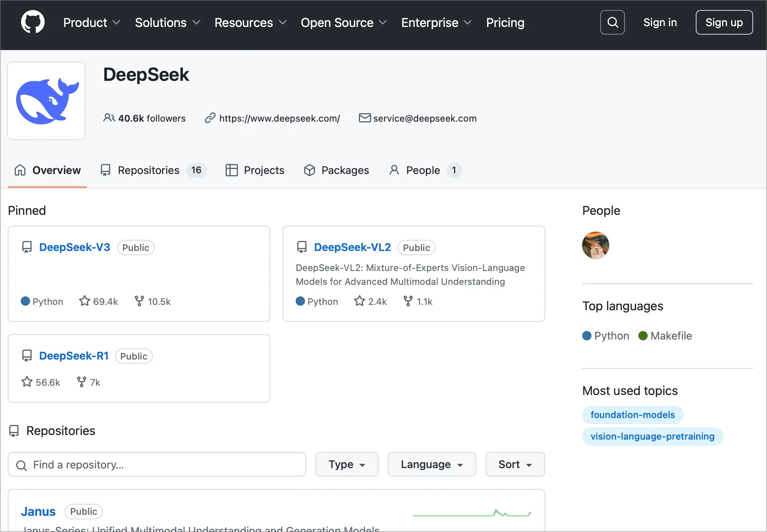Click the mail envelope icon
Viewport: 767px width, 532px height.
(x=365, y=118)
